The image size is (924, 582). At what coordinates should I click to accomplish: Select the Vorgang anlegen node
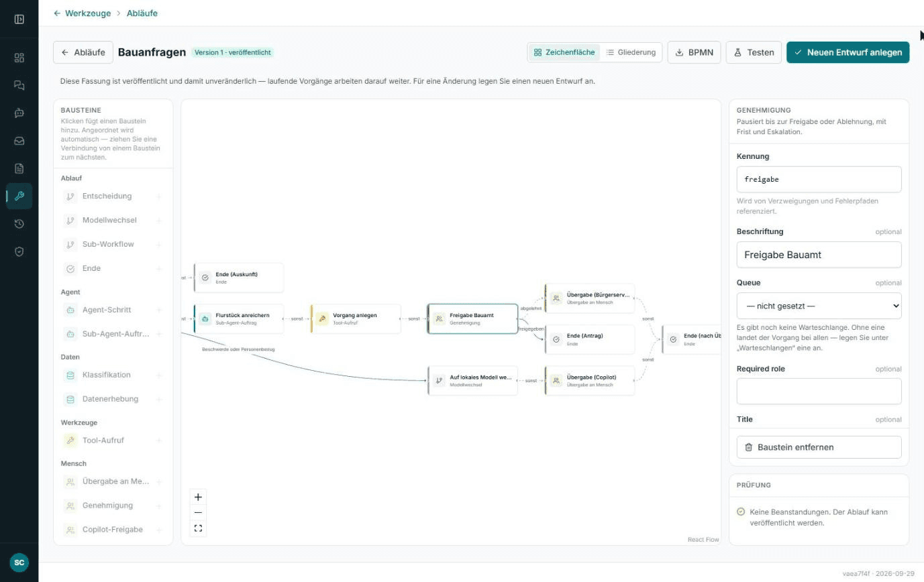coord(356,318)
